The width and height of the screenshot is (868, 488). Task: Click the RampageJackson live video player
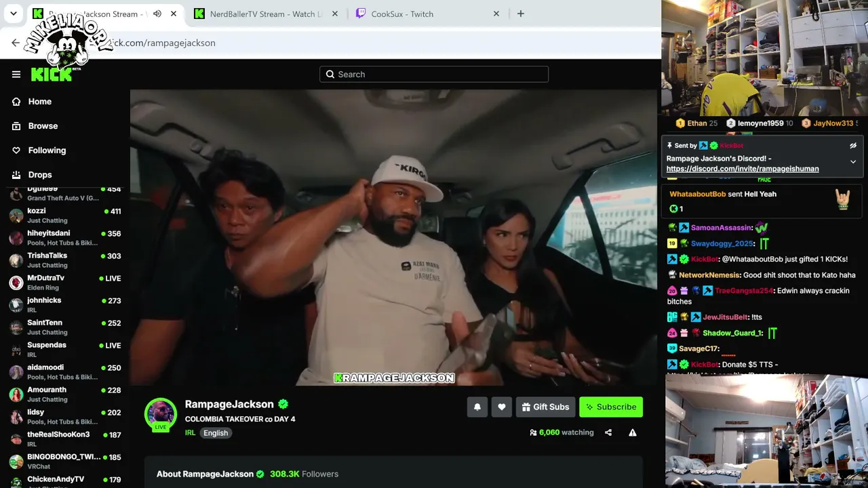click(x=393, y=237)
